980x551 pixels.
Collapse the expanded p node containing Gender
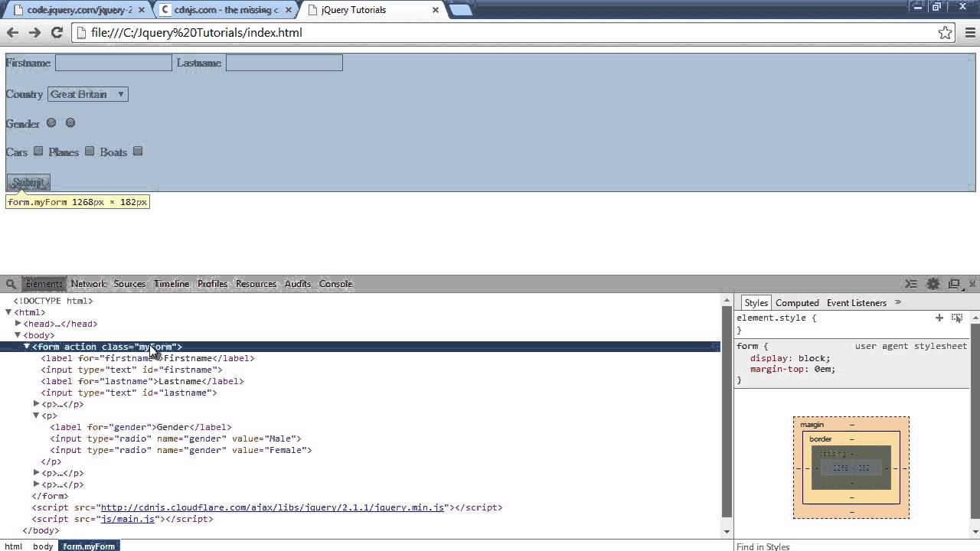pyautogui.click(x=36, y=416)
